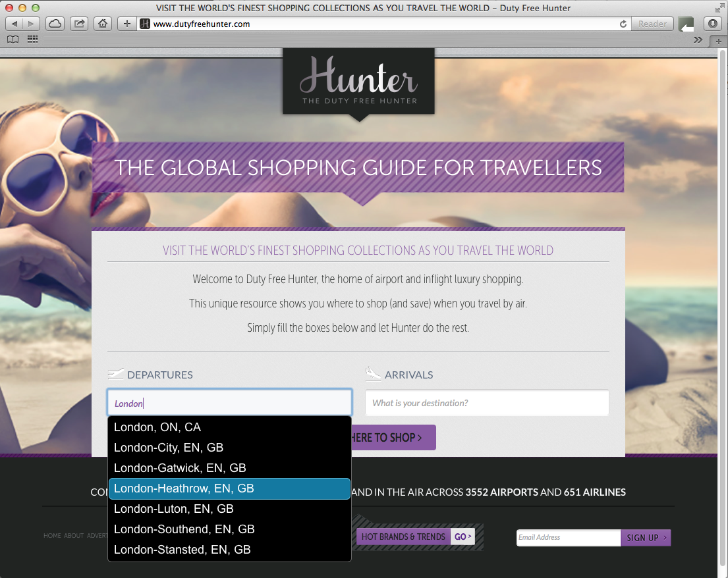
Task: Click the address bar URL field
Action: 385,24
